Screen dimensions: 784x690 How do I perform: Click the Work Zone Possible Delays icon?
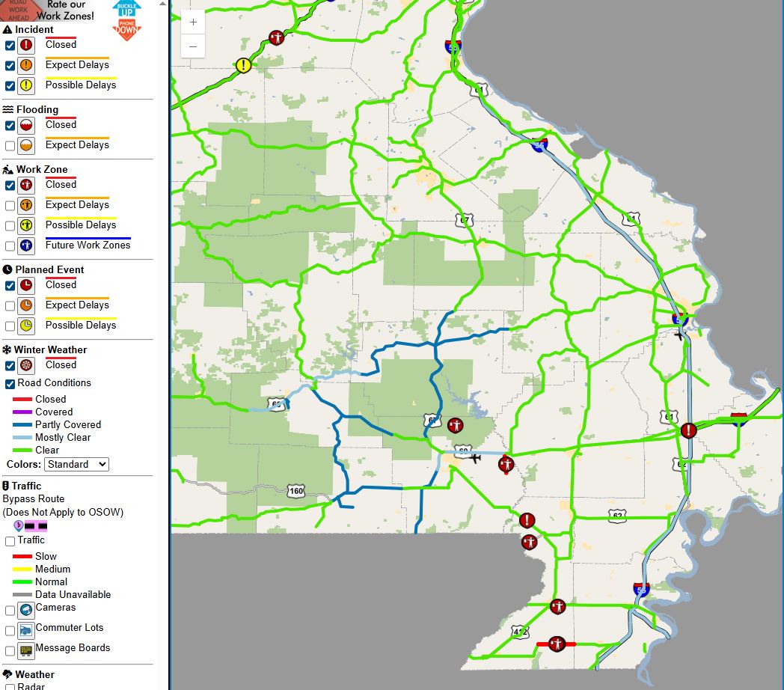(x=26, y=226)
